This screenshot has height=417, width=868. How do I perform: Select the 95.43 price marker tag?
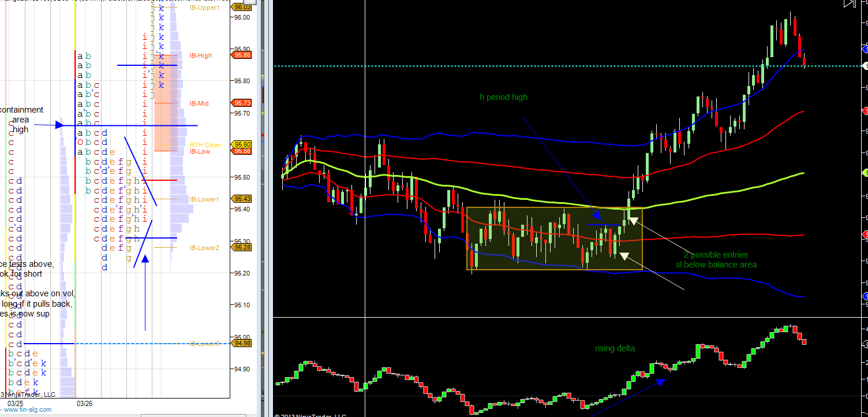pos(242,199)
